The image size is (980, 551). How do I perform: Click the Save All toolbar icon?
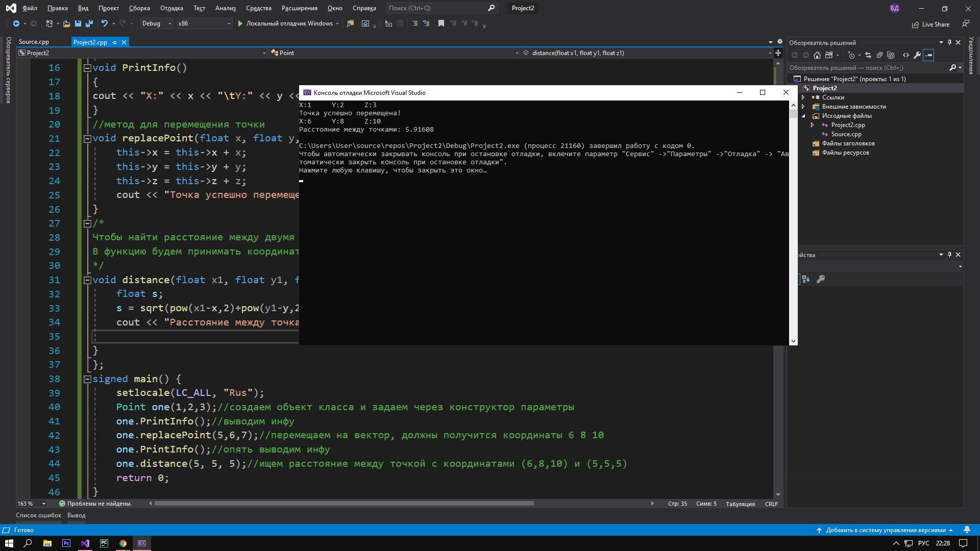coord(89,23)
